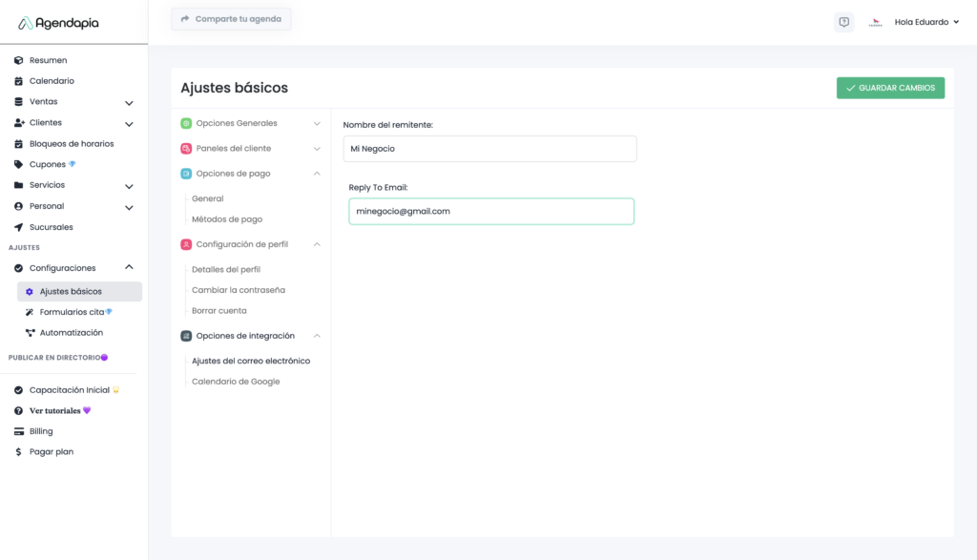Click the Reply To Email input field
Image resolution: width=977 pixels, height=560 pixels.
pos(490,211)
